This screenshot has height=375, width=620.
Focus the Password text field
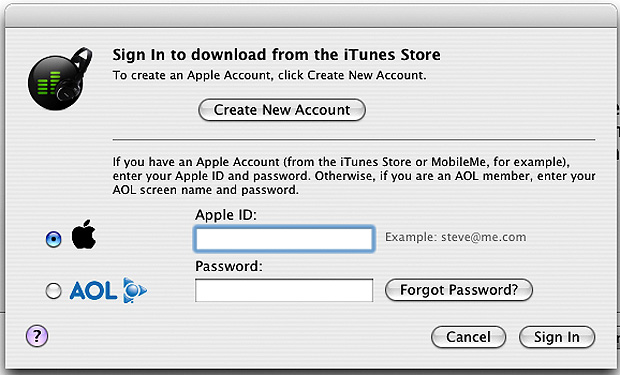tap(284, 290)
